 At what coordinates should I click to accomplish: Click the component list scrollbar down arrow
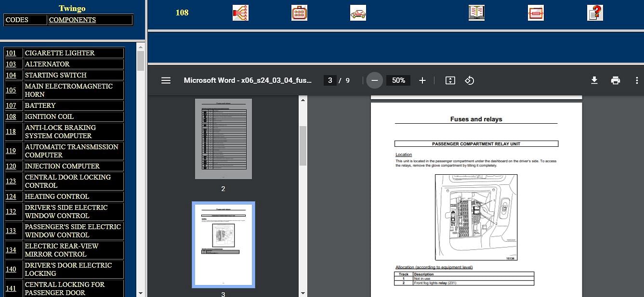(141, 293)
